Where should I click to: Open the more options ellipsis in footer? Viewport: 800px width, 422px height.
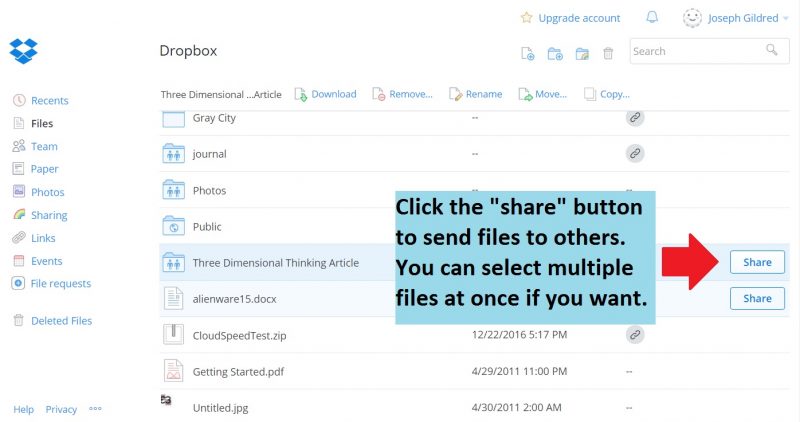coord(95,408)
